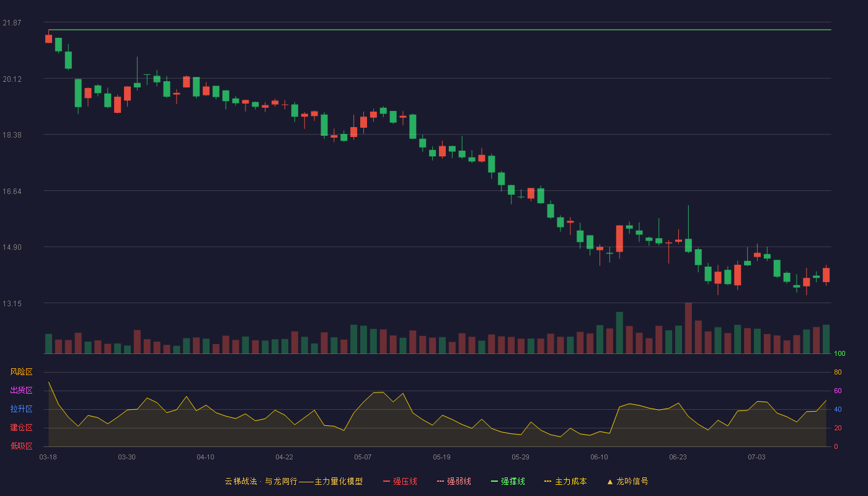The height and width of the screenshot is (496, 868).
Task: Click the 21.87 price axis label
Action: [12, 23]
